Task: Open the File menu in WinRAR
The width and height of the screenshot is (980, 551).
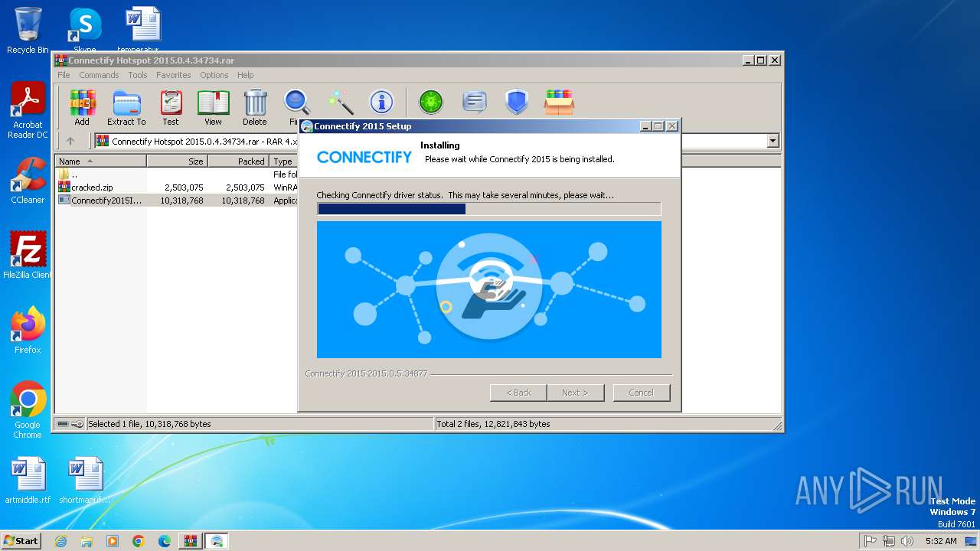Action: pyautogui.click(x=64, y=75)
